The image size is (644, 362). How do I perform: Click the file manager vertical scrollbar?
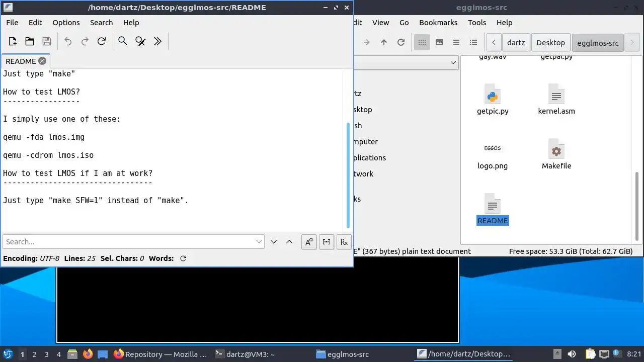click(x=637, y=206)
